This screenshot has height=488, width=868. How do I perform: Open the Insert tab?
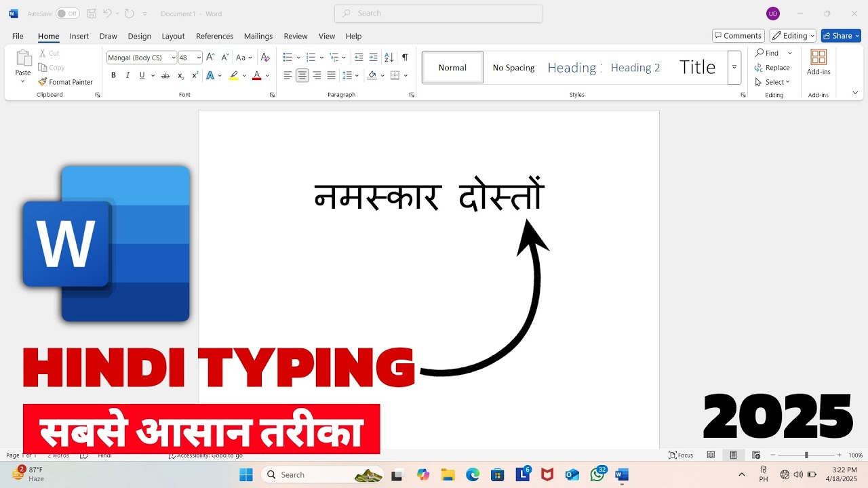click(x=79, y=36)
